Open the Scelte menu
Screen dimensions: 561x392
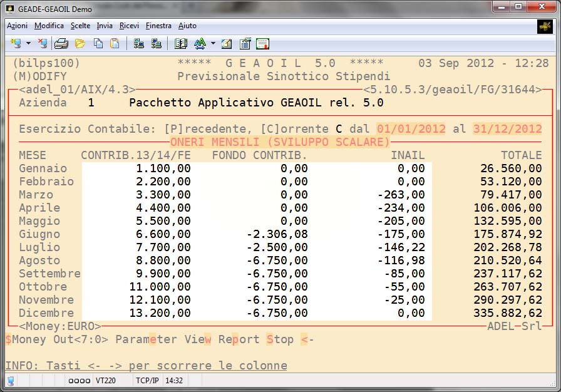(80, 26)
